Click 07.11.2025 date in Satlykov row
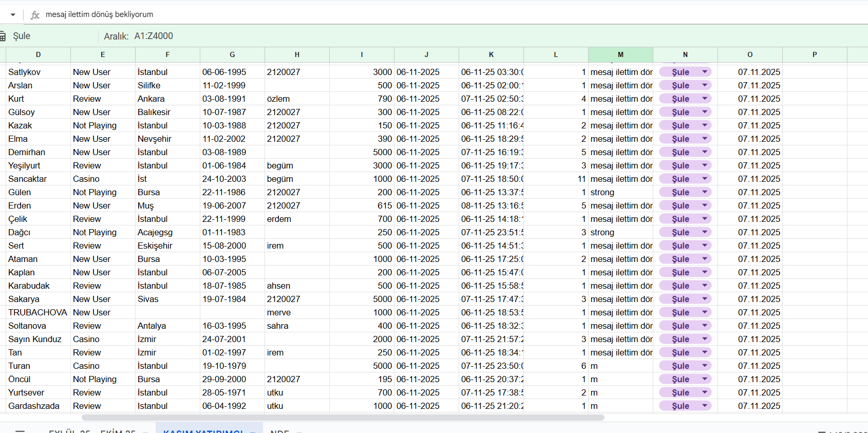Screen dimensions: 868x433 pos(750,72)
